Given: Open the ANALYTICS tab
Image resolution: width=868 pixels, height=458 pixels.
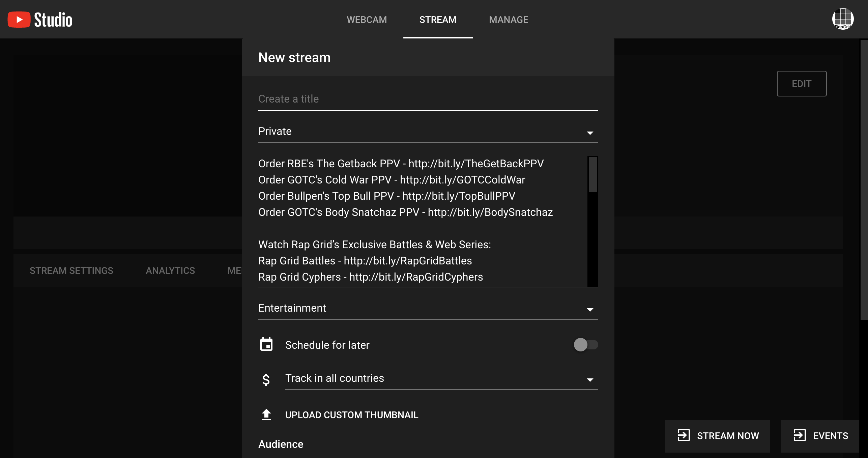Looking at the screenshot, I should click(170, 270).
